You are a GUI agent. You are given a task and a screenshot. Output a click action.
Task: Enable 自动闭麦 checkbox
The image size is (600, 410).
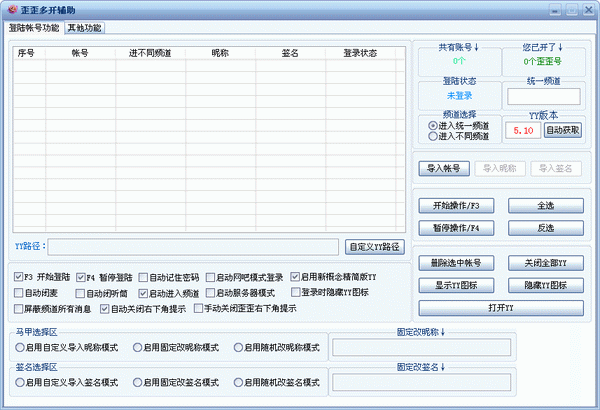click(18, 293)
